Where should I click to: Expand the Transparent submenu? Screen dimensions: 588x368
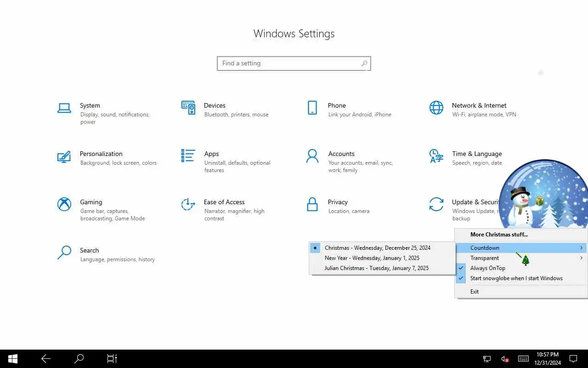(521, 258)
